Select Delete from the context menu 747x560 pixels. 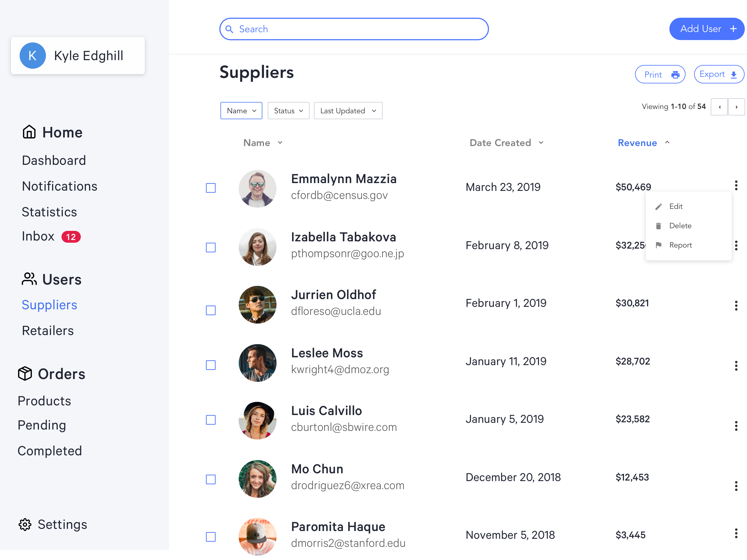point(680,226)
